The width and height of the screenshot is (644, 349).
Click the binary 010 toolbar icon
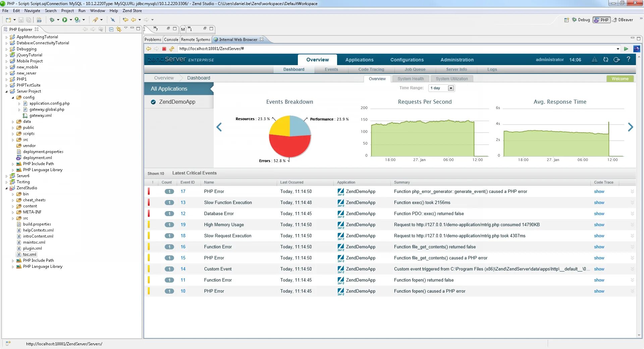point(39,20)
